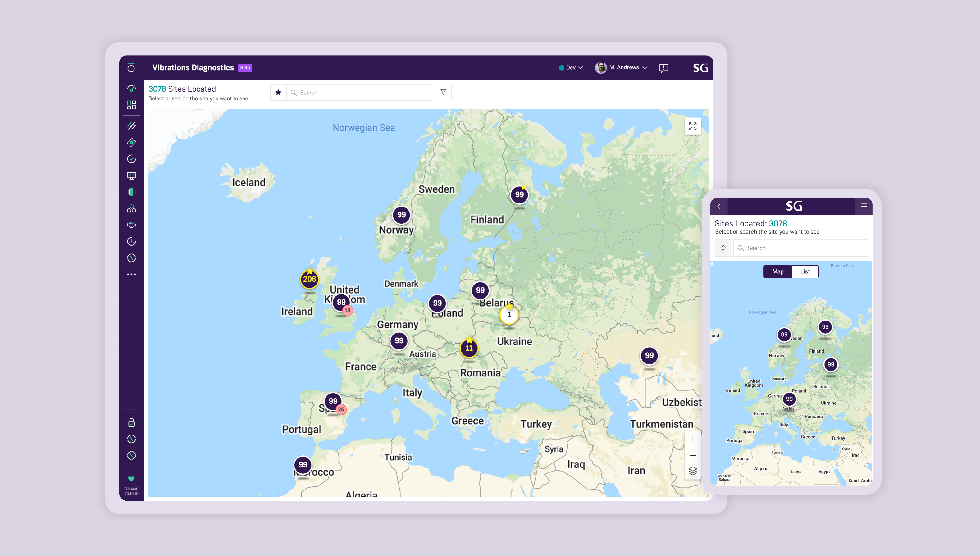The image size is (980, 556).
Task: Zoom in the map with plus button
Action: [693, 439]
